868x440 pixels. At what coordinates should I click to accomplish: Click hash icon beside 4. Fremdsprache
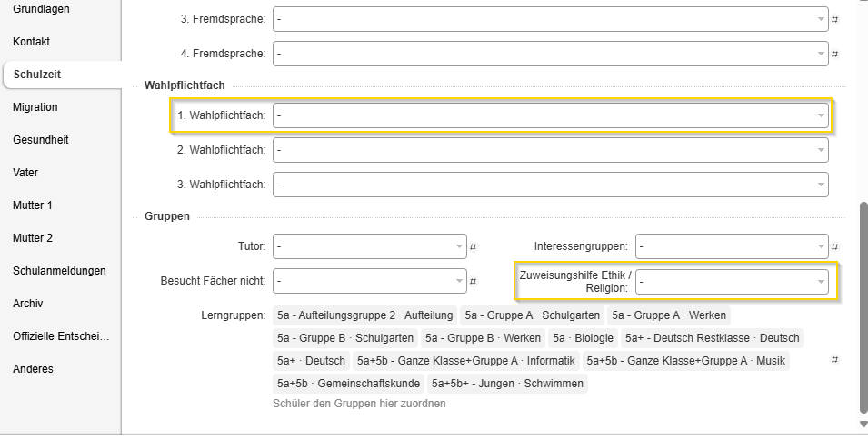[x=834, y=55]
